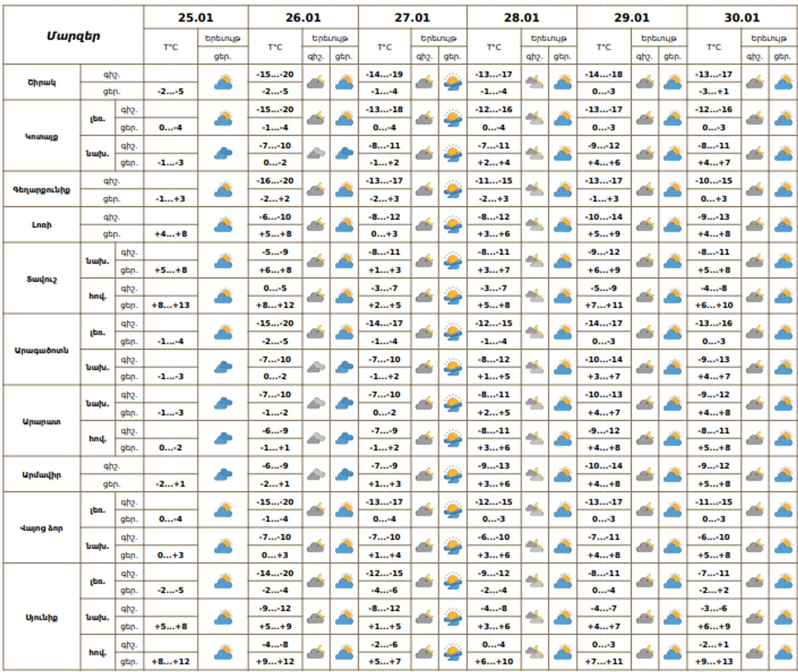Click Լոռի night weather icon for 28.01

click(x=534, y=225)
